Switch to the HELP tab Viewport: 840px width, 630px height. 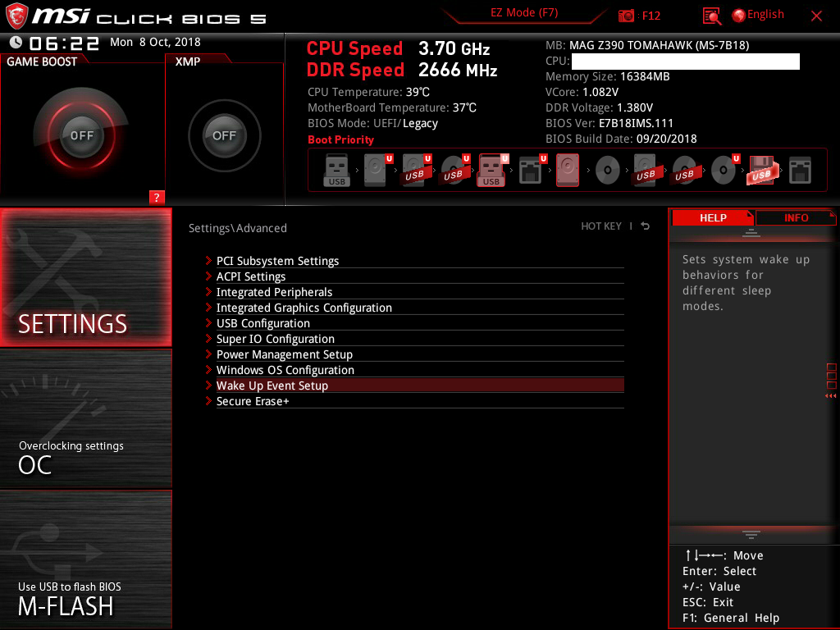713,217
